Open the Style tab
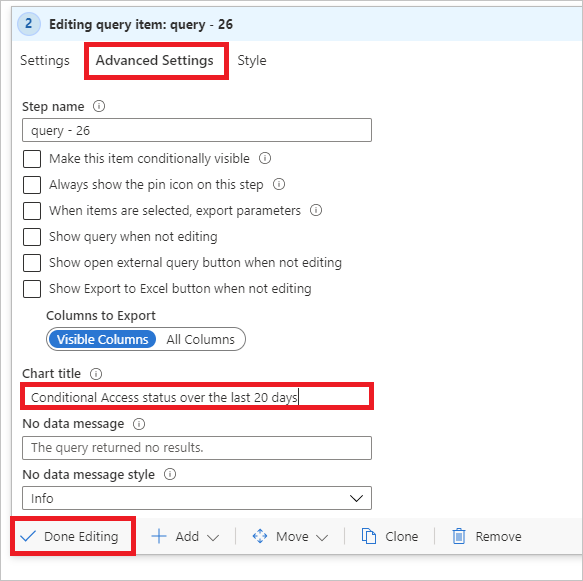The height and width of the screenshot is (581, 583). tap(252, 60)
